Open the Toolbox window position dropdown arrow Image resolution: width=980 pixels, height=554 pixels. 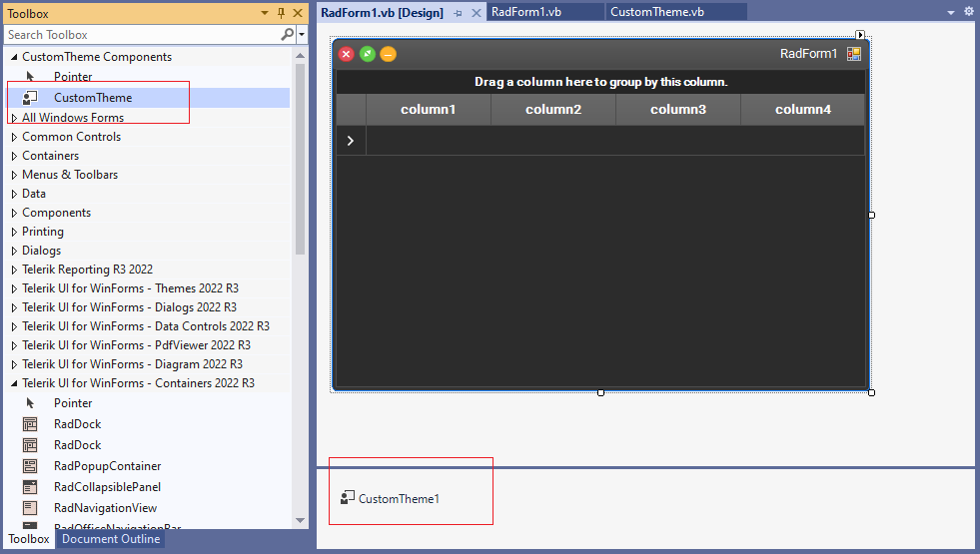pyautogui.click(x=265, y=13)
